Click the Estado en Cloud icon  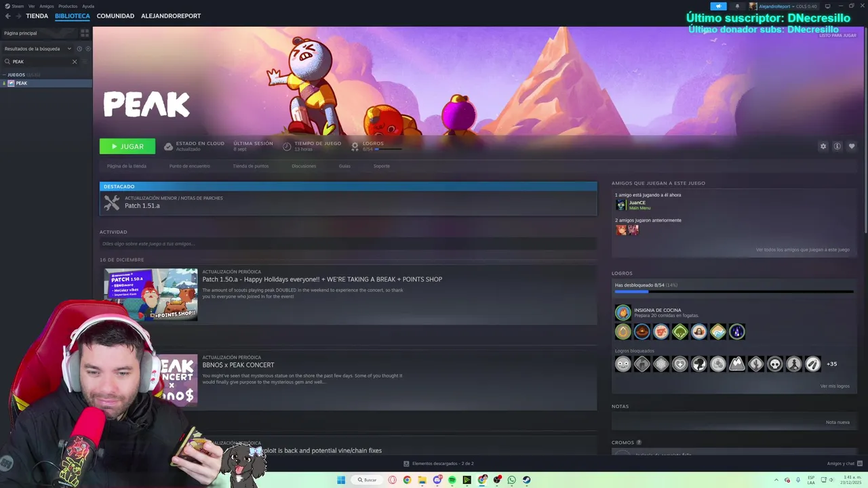[168, 146]
